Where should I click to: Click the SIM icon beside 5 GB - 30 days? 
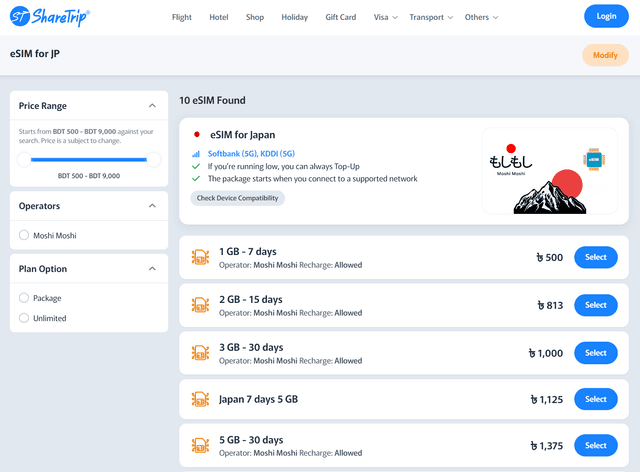click(200, 445)
